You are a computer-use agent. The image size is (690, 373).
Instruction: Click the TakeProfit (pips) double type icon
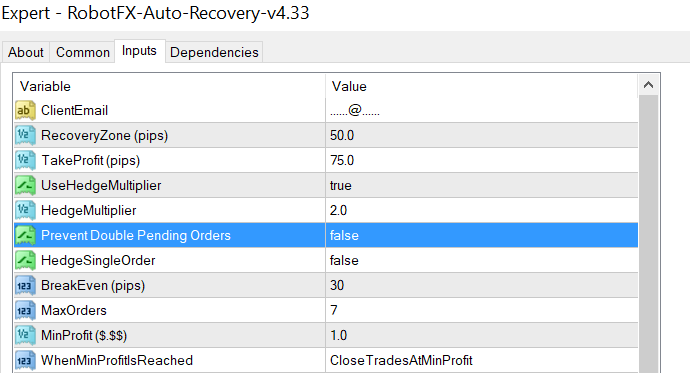pyautogui.click(x=25, y=161)
